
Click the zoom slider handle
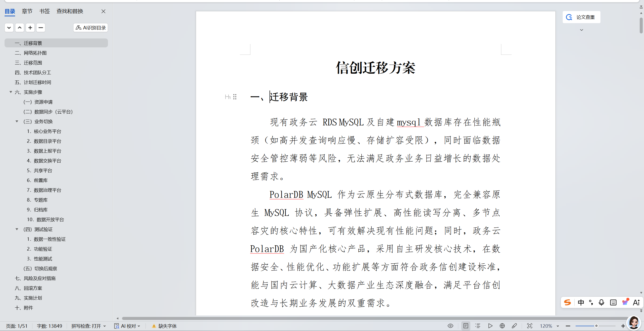point(596,326)
